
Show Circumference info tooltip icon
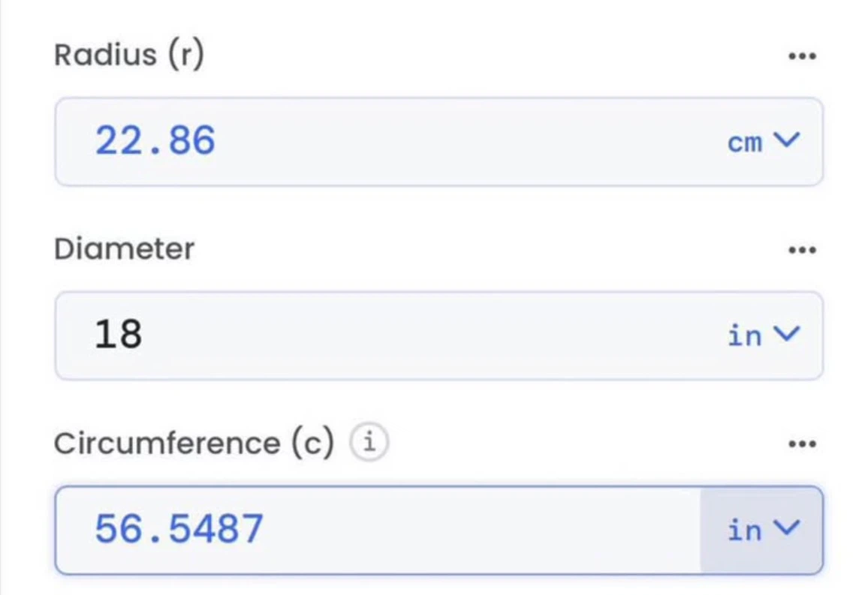pyautogui.click(x=369, y=443)
